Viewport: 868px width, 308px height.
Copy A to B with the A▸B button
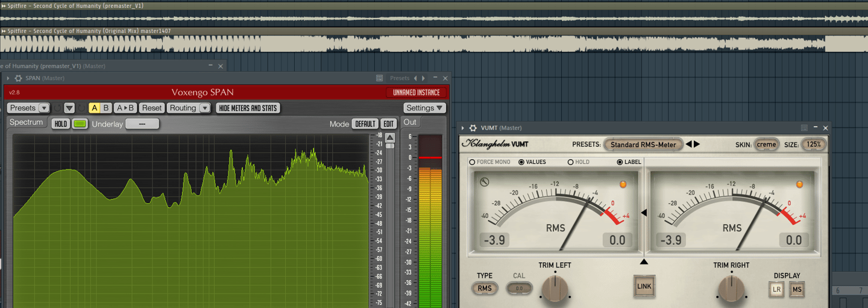(x=125, y=108)
